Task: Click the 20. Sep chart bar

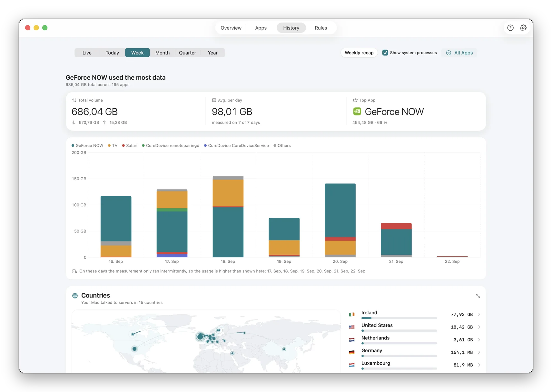Action: click(x=340, y=220)
